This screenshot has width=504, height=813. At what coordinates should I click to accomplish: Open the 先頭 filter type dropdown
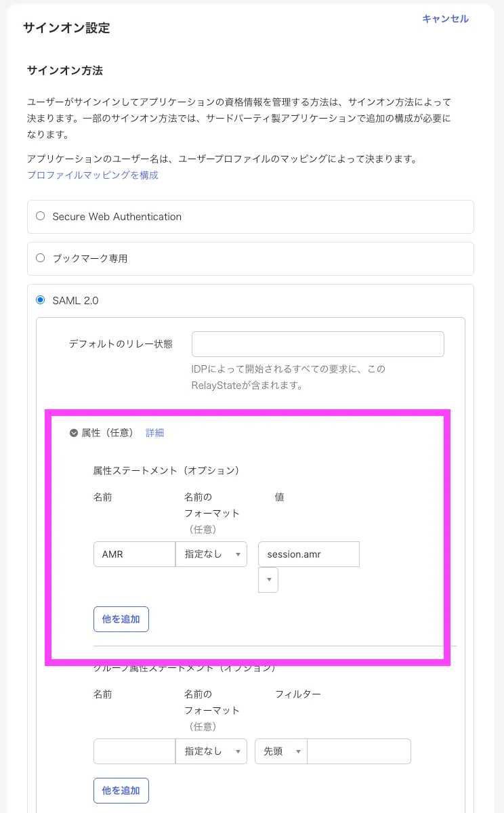(x=280, y=751)
